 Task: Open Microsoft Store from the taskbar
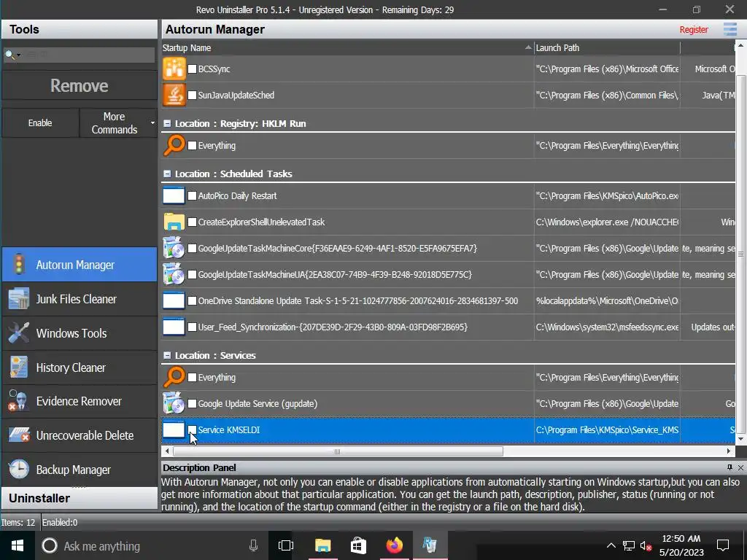click(358, 545)
